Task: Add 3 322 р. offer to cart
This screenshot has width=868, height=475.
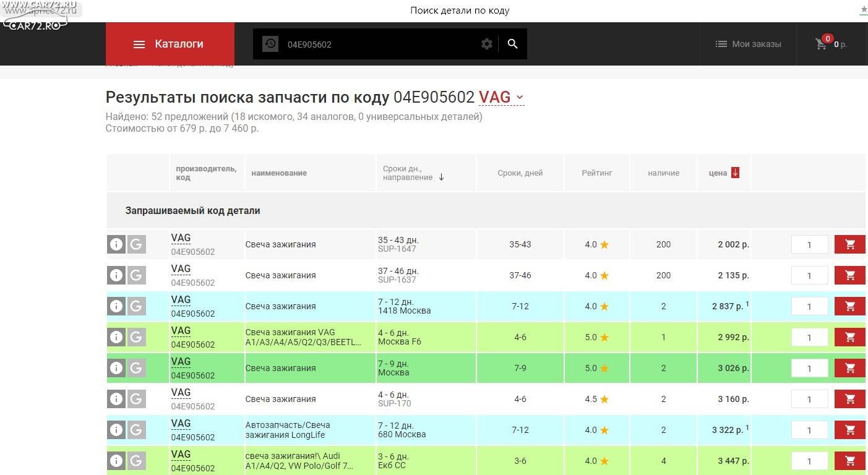Action: pos(850,430)
